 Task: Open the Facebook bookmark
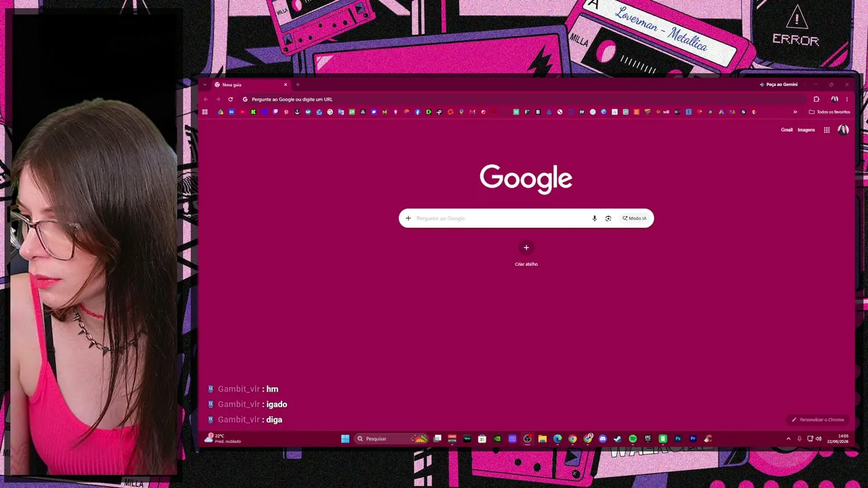point(417,112)
